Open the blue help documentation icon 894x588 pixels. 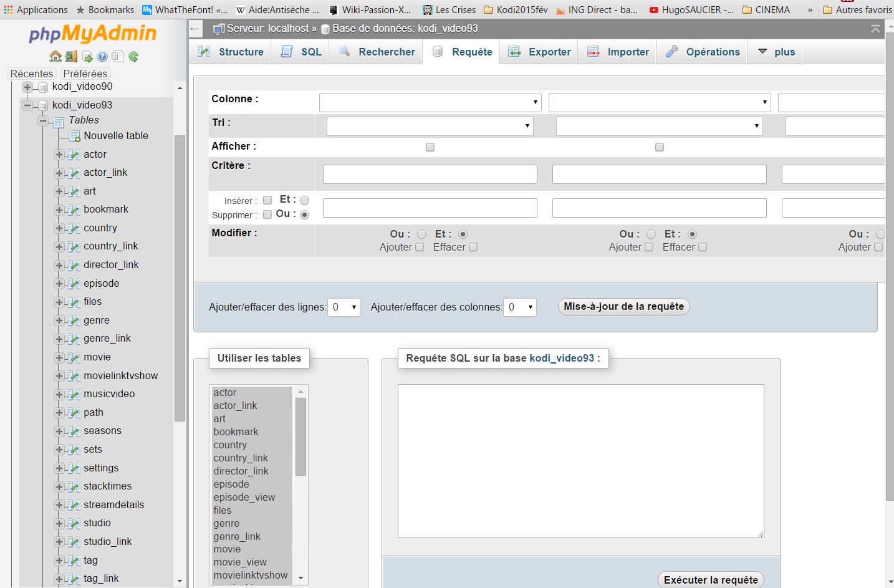102,57
